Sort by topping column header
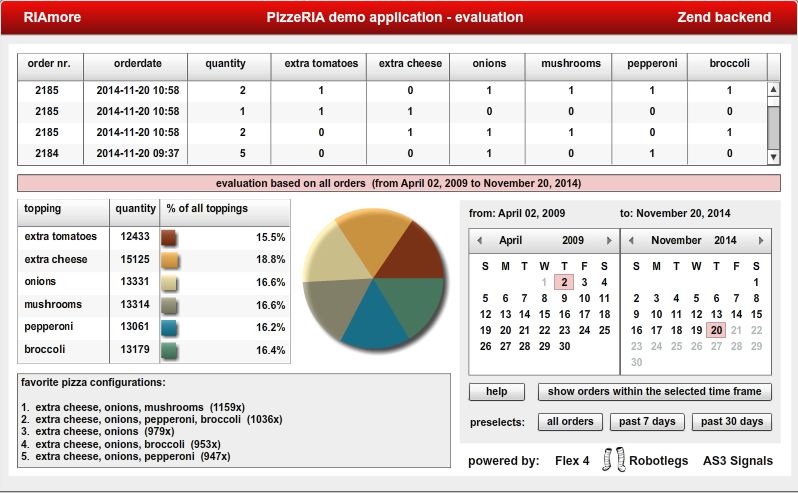The image size is (798, 493). point(64,212)
